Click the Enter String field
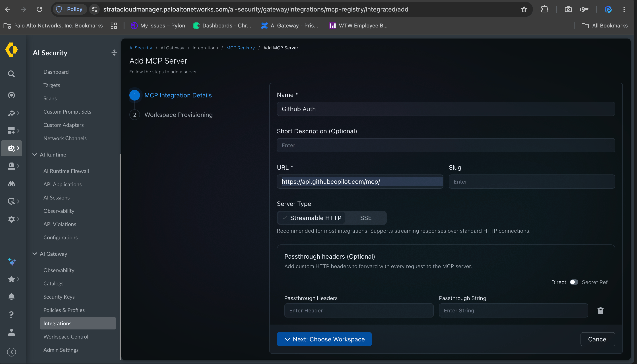 513,310
